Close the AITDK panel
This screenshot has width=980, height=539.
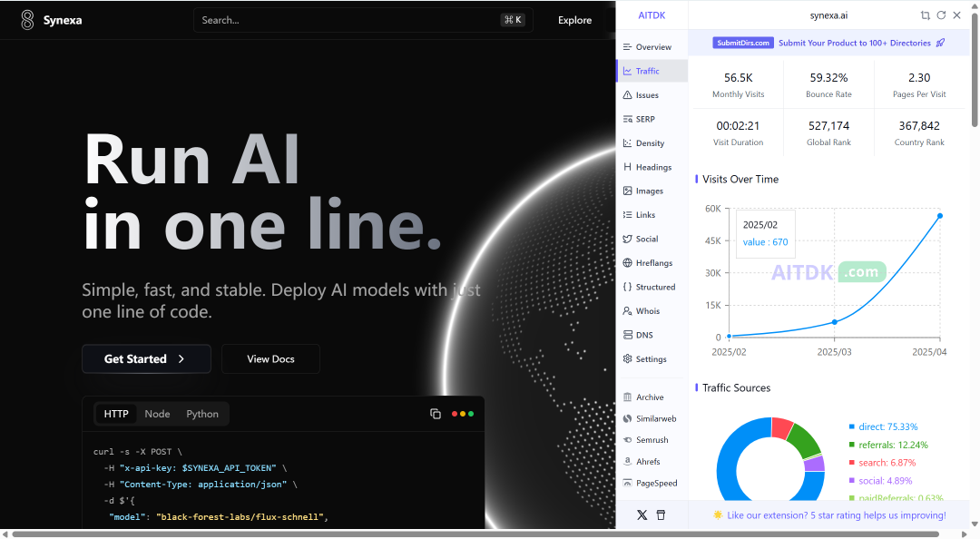(957, 15)
